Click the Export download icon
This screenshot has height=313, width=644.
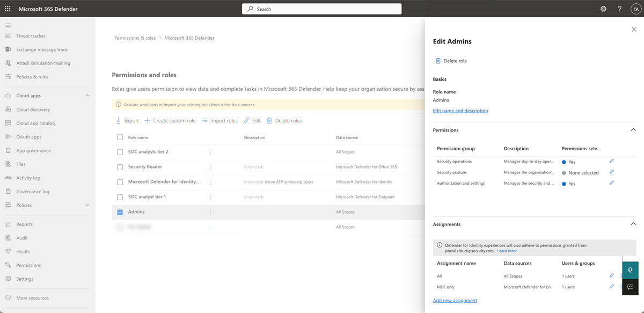tap(118, 120)
